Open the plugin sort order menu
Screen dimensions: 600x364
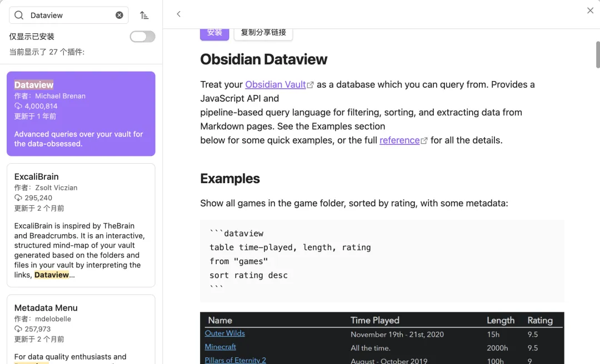click(x=144, y=16)
